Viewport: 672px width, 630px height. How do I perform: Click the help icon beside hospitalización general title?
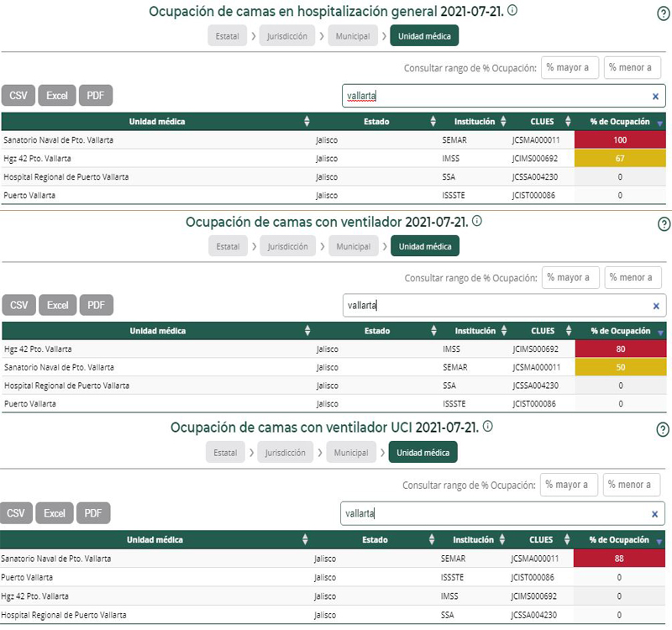[x=664, y=13]
